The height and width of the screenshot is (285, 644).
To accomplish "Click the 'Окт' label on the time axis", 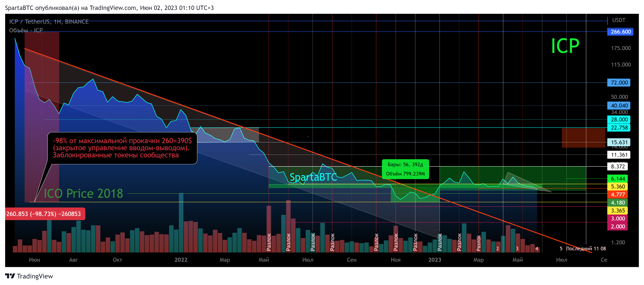I will (x=118, y=260).
